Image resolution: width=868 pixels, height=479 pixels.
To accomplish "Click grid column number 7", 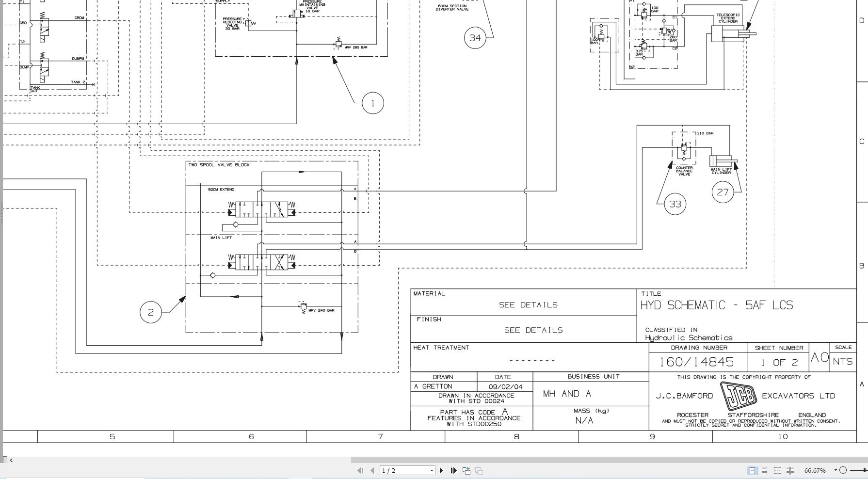I will (381, 436).
